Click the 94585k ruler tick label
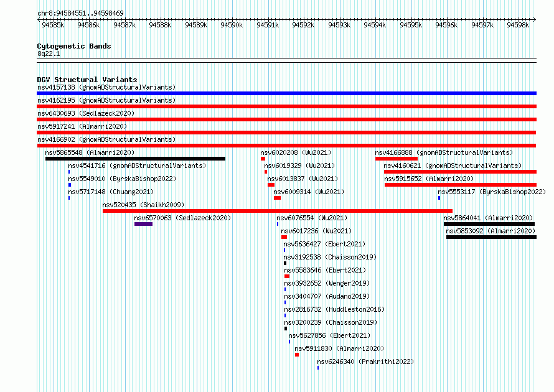The height and width of the screenshot is (392, 554). pyautogui.click(x=53, y=25)
